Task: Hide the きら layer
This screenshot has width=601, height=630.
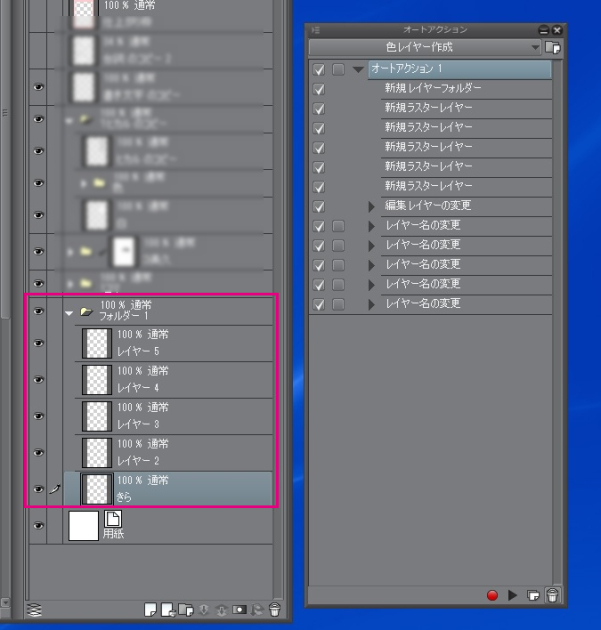Action: click(x=38, y=489)
